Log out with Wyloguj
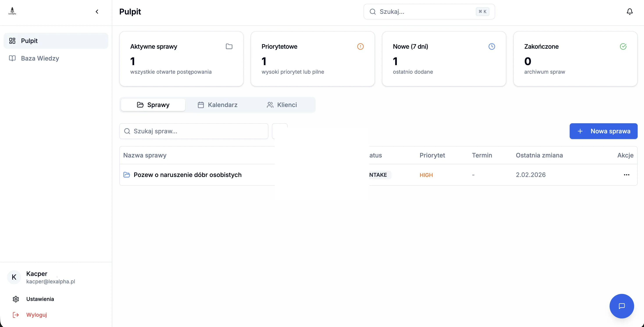 (x=36, y=315)
